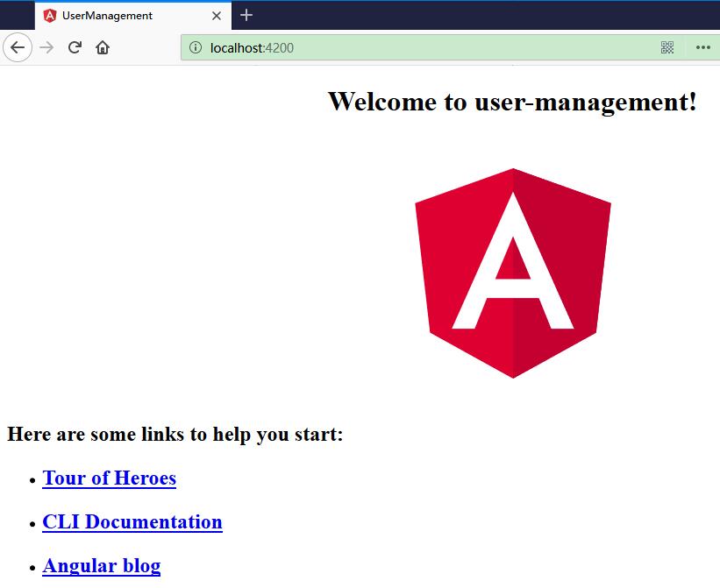Show site information for localhost
This screenshot has height=588, width=720.
[x=196, y=47]
